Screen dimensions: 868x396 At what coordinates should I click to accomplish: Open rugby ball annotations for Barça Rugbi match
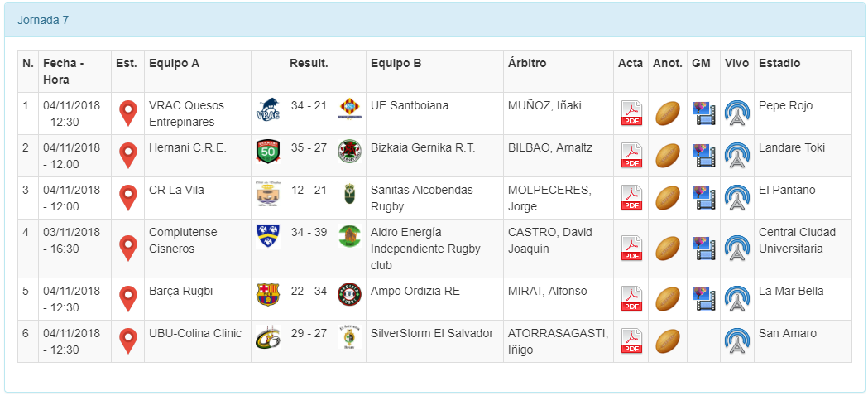tap(667, 299)
